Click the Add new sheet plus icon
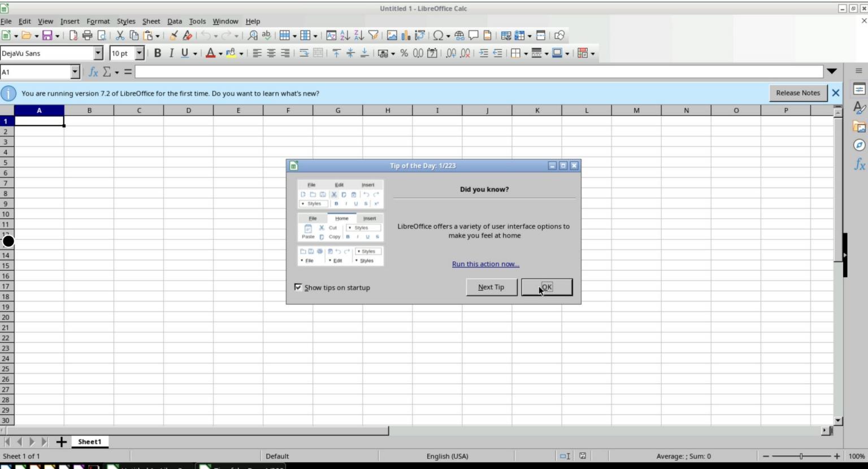 (61, 442)
